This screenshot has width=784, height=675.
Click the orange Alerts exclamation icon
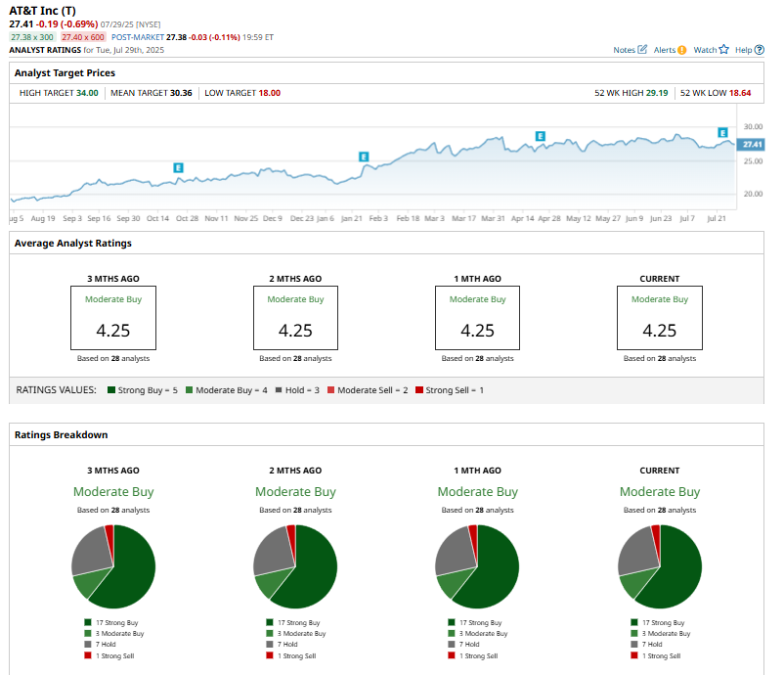(682, 50)
